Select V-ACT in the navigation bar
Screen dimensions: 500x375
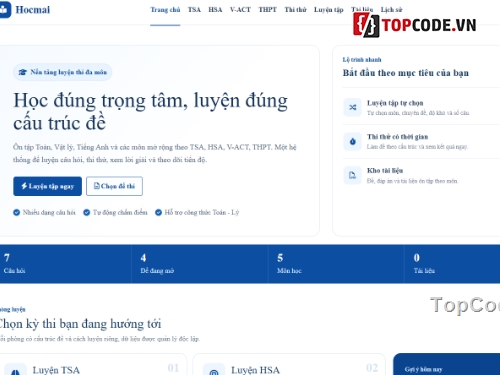coord(240,10)
